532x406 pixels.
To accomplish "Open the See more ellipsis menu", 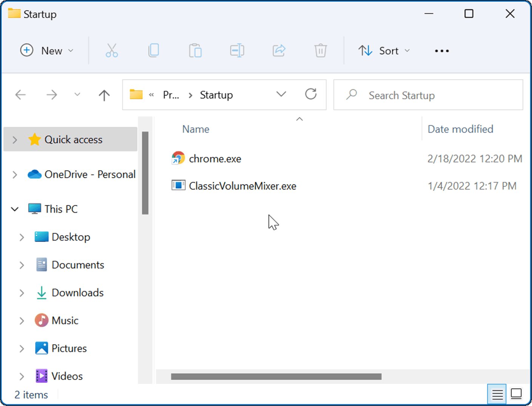I will click(x=442, y=51).
